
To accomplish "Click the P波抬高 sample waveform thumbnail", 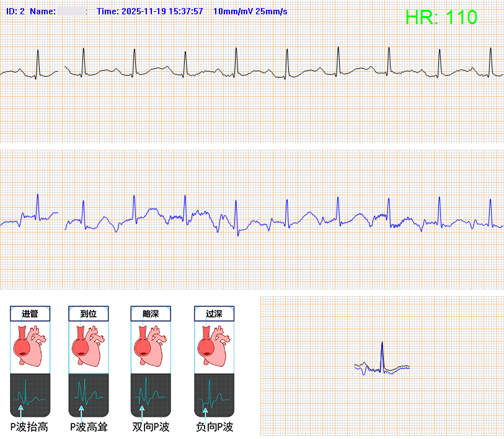I will click(30, 395).
